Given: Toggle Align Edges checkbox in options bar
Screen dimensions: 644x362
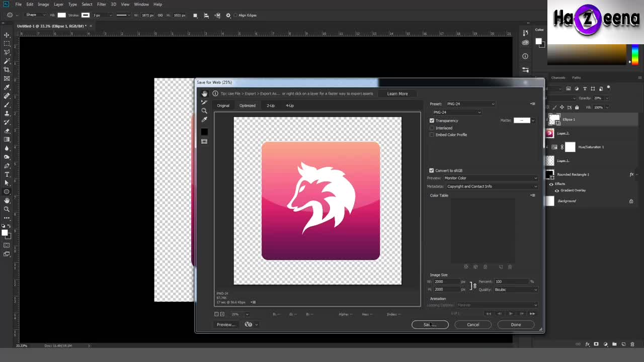Looking at the screenshot, I should pos(235,15).
